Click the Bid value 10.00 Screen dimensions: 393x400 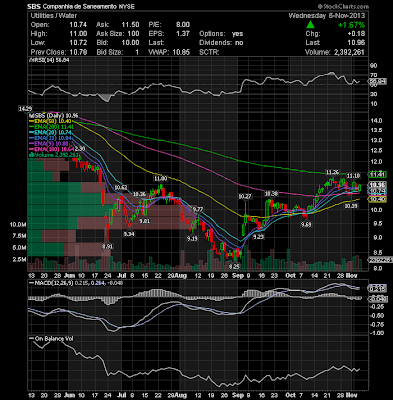(131, 43)
